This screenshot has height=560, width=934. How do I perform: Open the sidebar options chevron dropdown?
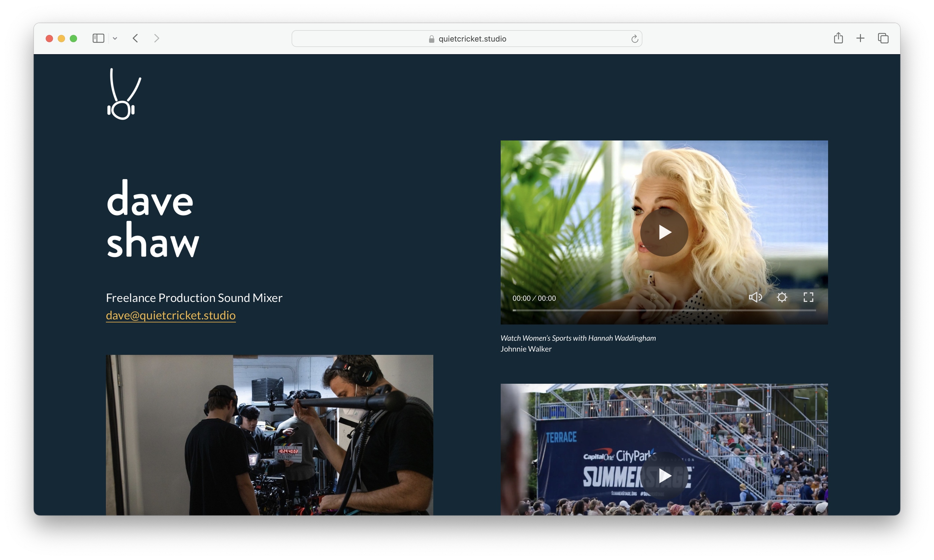(115, 38)
